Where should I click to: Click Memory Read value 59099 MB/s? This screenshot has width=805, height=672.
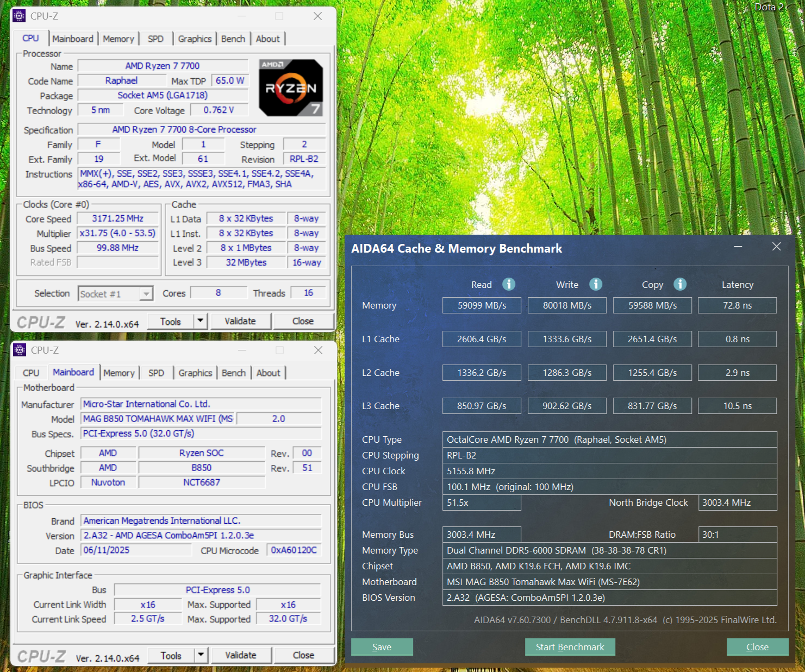click(482, 305)
